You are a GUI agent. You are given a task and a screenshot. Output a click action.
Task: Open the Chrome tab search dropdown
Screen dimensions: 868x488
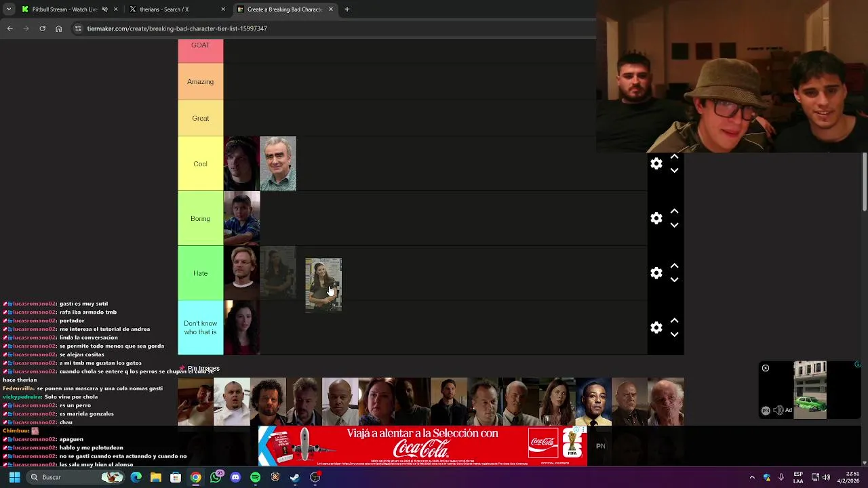pyautogui.click(x=9, y=9)
